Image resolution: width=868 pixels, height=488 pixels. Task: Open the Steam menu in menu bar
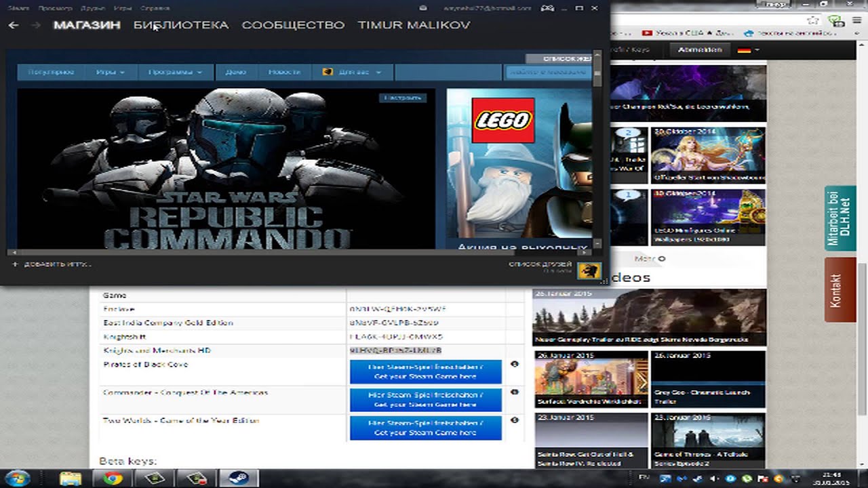18,8
